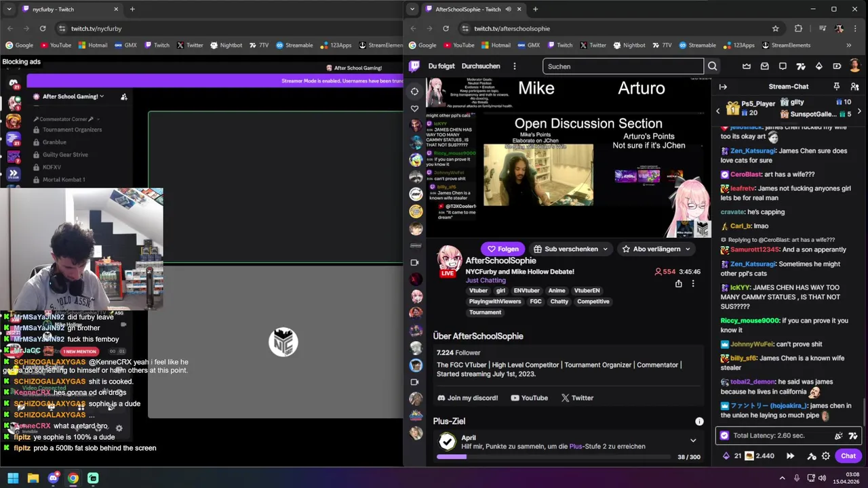Open the extensions puzzle icon in right Chrome window
The width and height of the screenshot is (868, 488).
[798, 28]
